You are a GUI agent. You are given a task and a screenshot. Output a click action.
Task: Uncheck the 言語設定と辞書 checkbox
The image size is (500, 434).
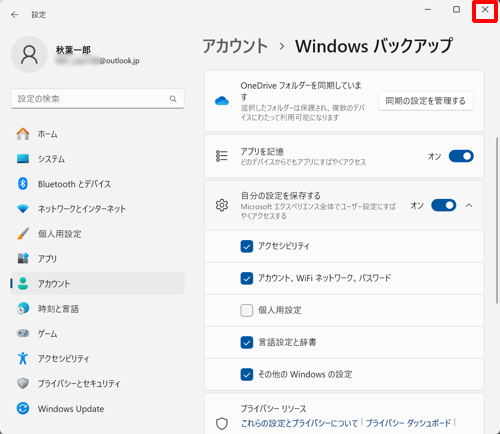coord(247,342)
